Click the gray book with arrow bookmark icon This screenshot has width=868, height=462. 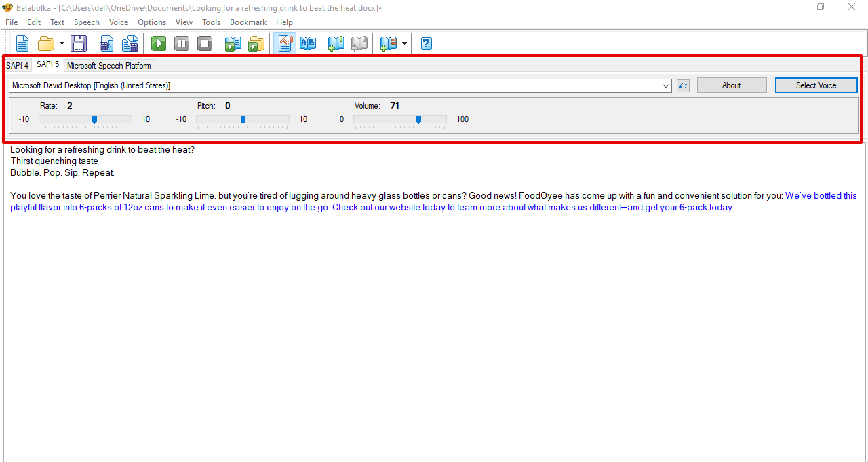tap(359, 43)
